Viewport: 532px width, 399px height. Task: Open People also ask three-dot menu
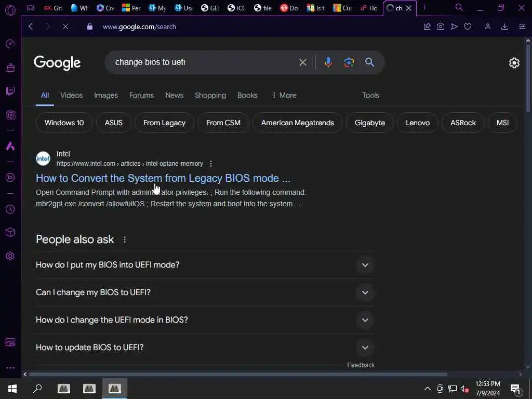(125, 240)
